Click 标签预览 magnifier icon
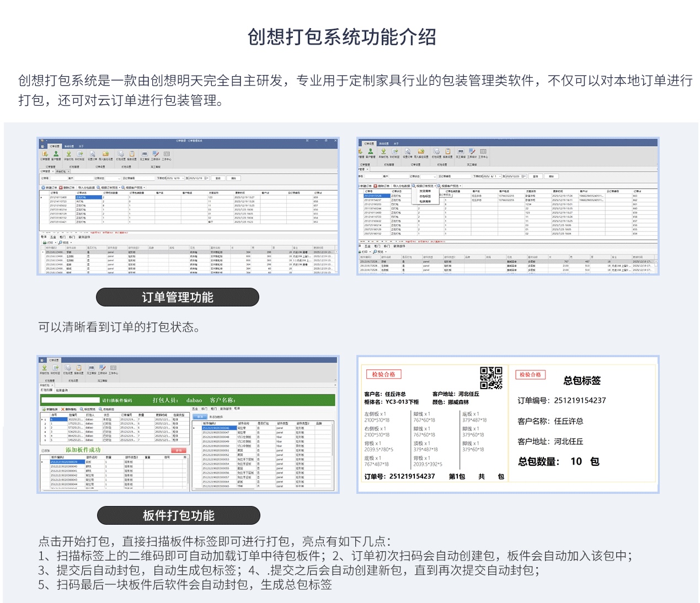Image resolution: width=700 pixels, height=603 pixels. pos(81,409)
